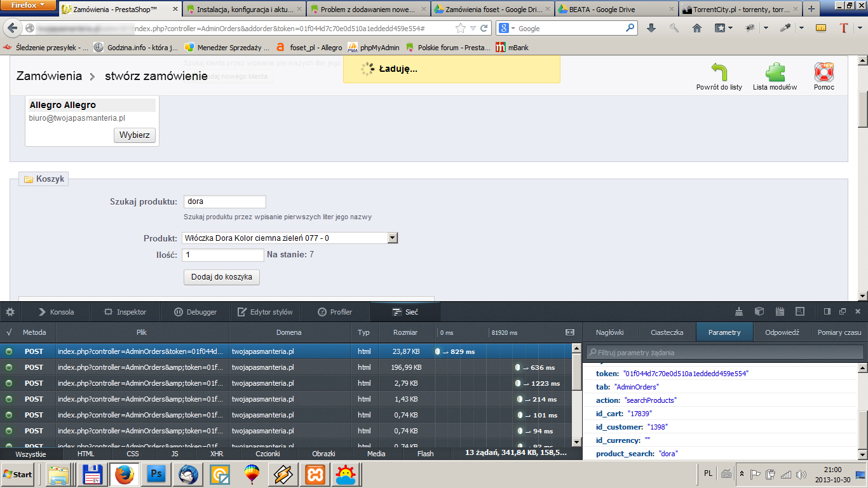Open the Produkt dropdown list
This screenshot has height=488, width=868.
(x=290, y=238)
